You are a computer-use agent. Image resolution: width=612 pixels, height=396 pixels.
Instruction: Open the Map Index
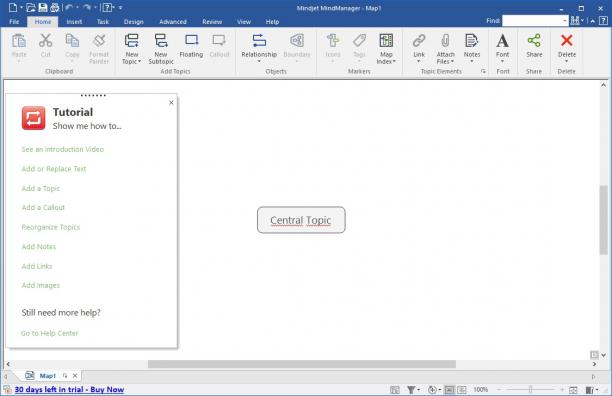[x=386, y=49]
